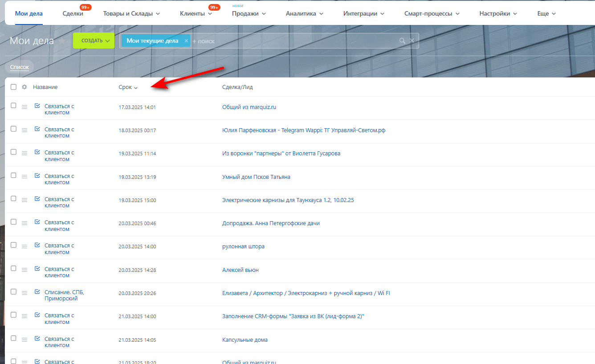The image size is (595, 364).
Task: Click search magnifier icon in filter bar
Action: pyautogui.click(x=402, y=40)
